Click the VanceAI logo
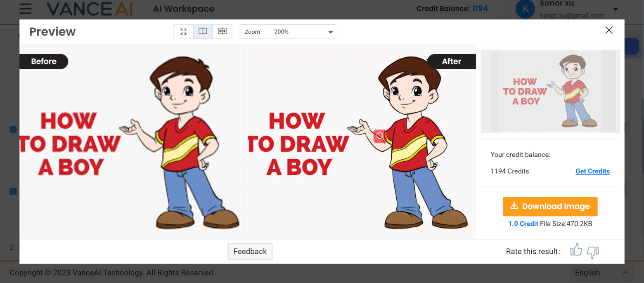The height and width of the screenshot is (283, 644). pos(90,8)
